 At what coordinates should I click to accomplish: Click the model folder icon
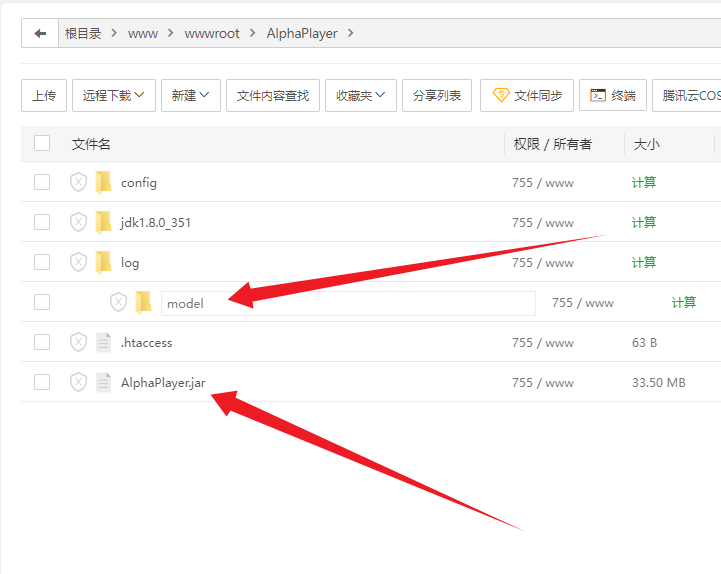(x=143, y=302)
